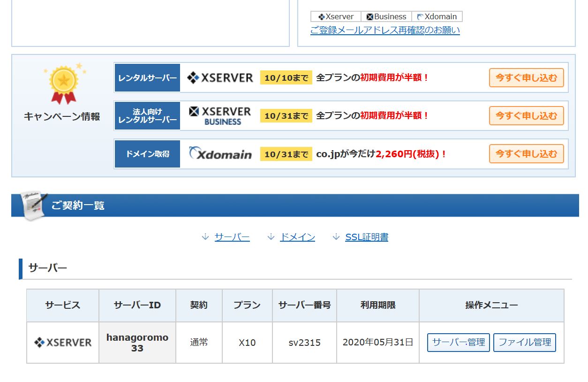Click the レンタルサーバー campaign label
The image size is (588, 382).
148,78
